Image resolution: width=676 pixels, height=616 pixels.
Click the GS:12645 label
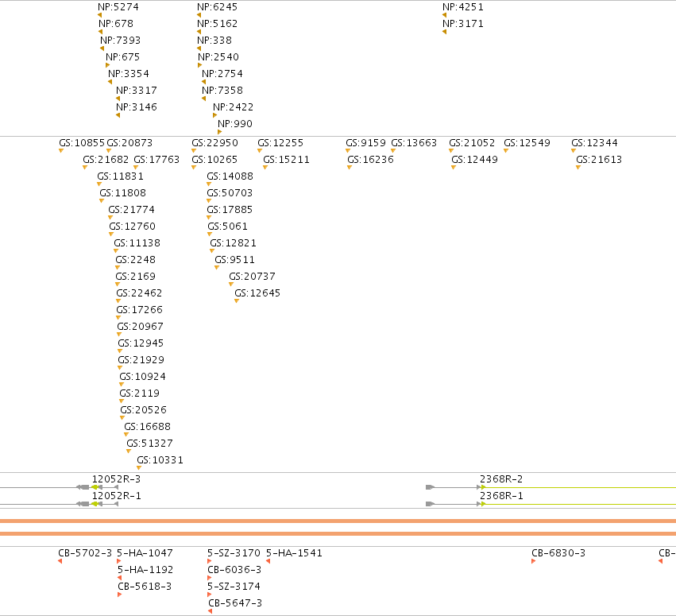(257, 293)
